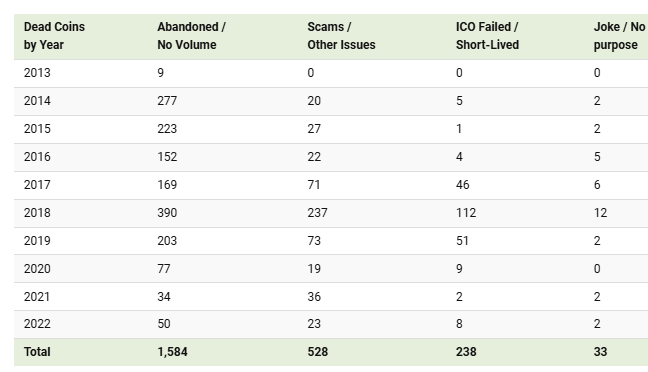Select the 2019 row year label

pyautogui.click(x=37, y=241)
